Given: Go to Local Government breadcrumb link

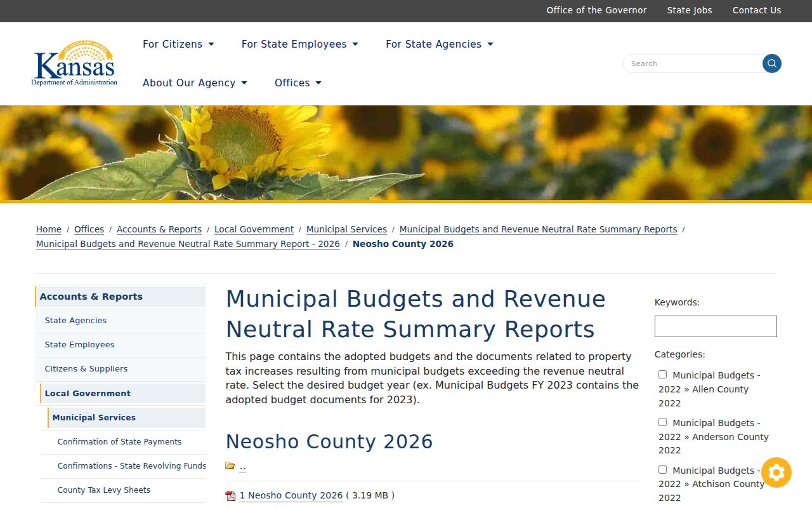Looking at the screenshot, I should point(254,229).
